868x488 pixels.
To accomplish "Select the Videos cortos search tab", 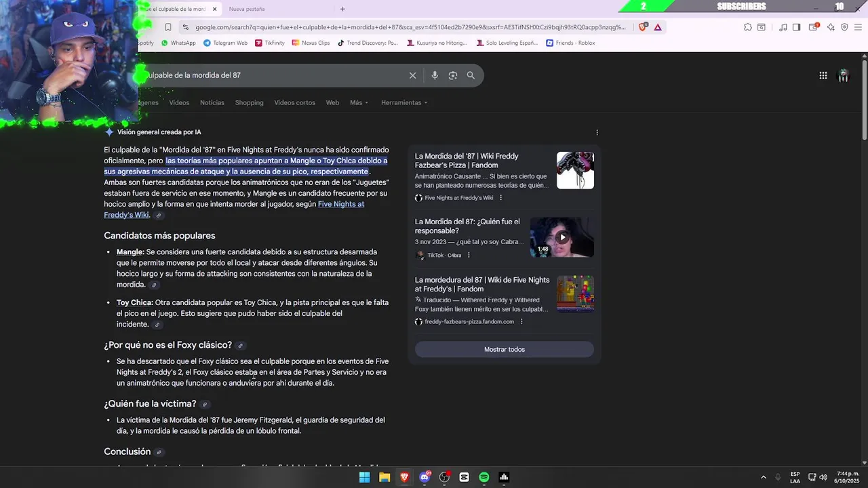I will coord(294,103).
